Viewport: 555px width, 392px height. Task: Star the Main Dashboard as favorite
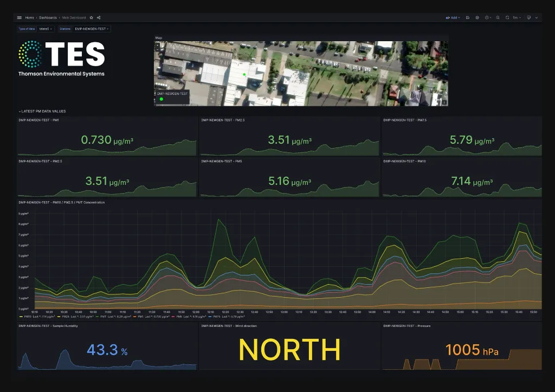tap(92, 17)
